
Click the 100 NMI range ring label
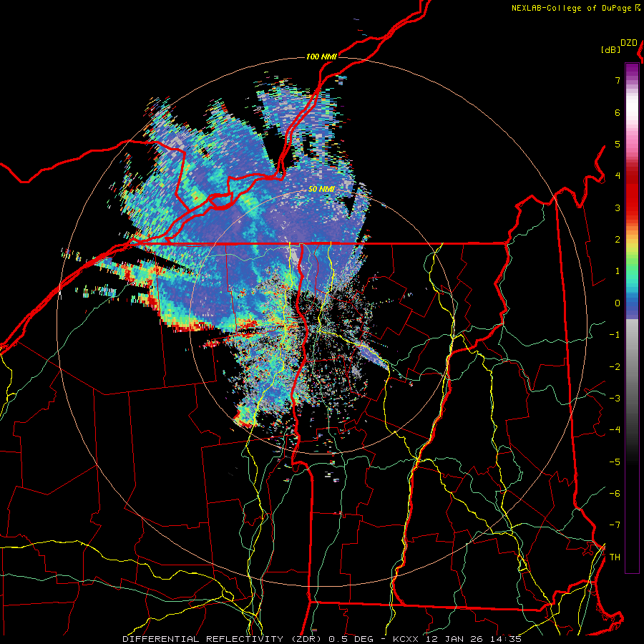pos(321,57)
